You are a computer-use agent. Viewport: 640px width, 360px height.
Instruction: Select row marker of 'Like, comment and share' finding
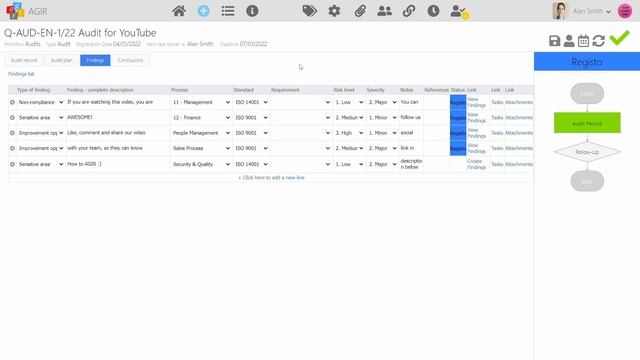pos(12,133)
